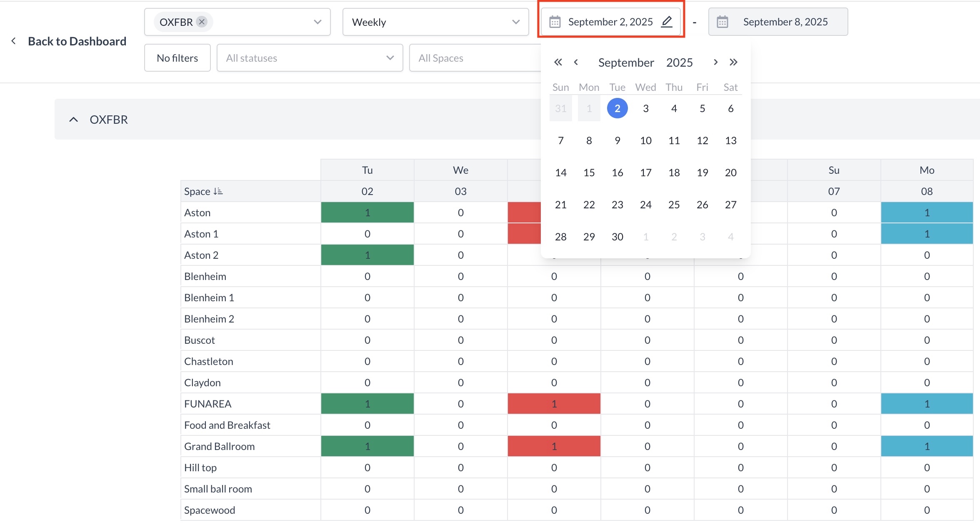
Task: Click the No filters button
Action: [x=177, y=58]
